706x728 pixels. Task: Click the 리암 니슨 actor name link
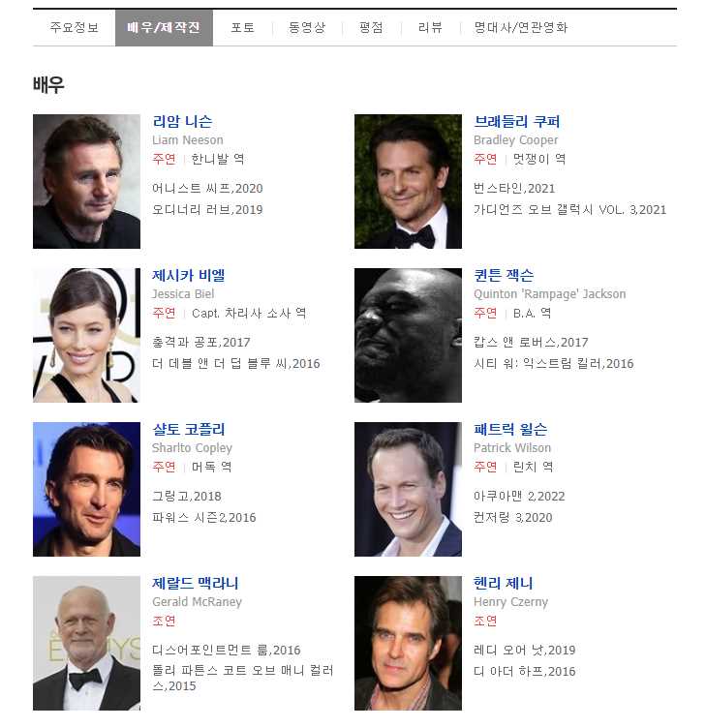point(182,122)
